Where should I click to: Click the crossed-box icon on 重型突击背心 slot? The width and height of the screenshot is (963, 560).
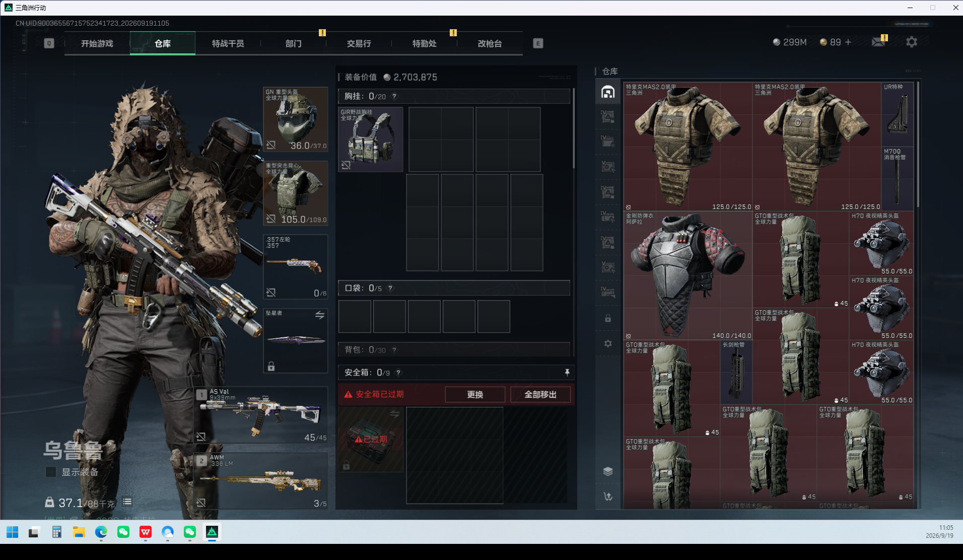pyautogui.click(x=271, y=219)
